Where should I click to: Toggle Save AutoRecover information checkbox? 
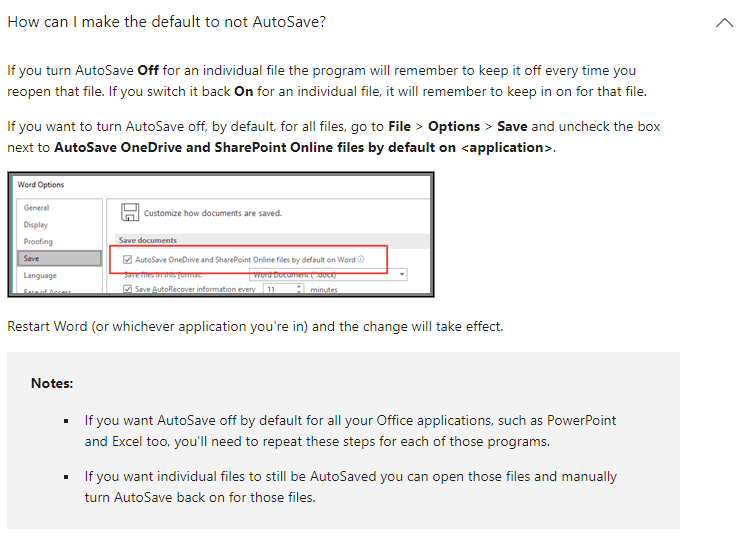127,289
